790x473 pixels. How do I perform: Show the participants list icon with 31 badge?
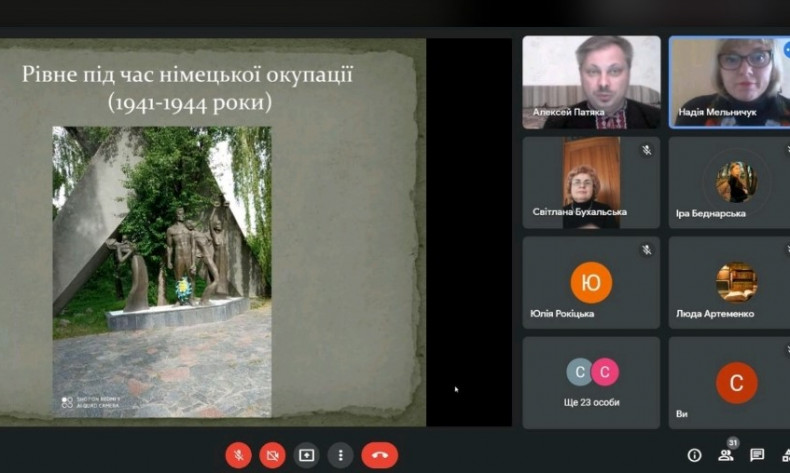tap(727, 453)
